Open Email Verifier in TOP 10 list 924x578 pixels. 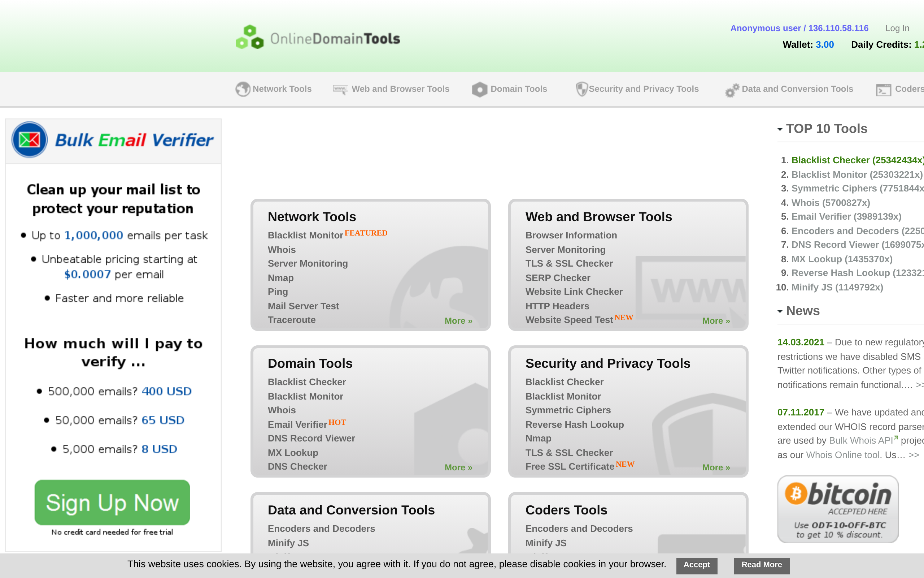846,217
